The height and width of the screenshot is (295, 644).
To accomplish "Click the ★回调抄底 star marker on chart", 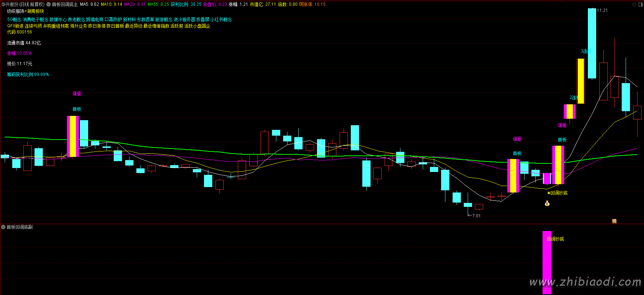I will (557, 193).
